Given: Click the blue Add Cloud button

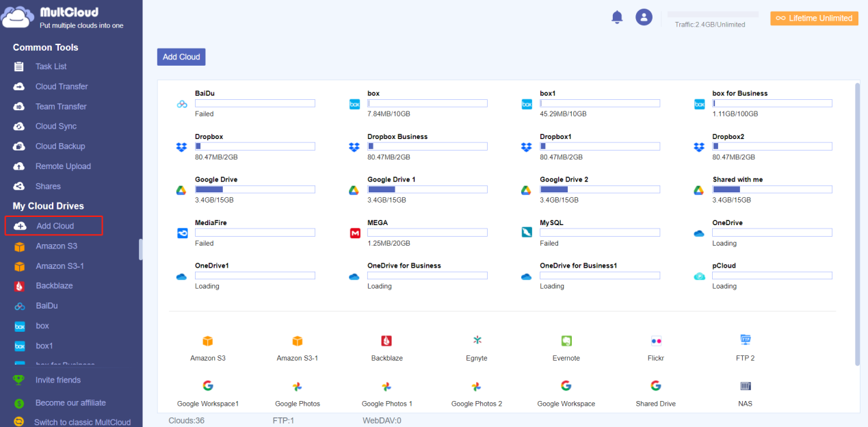Looking at the screenshot, I should 181,57.
